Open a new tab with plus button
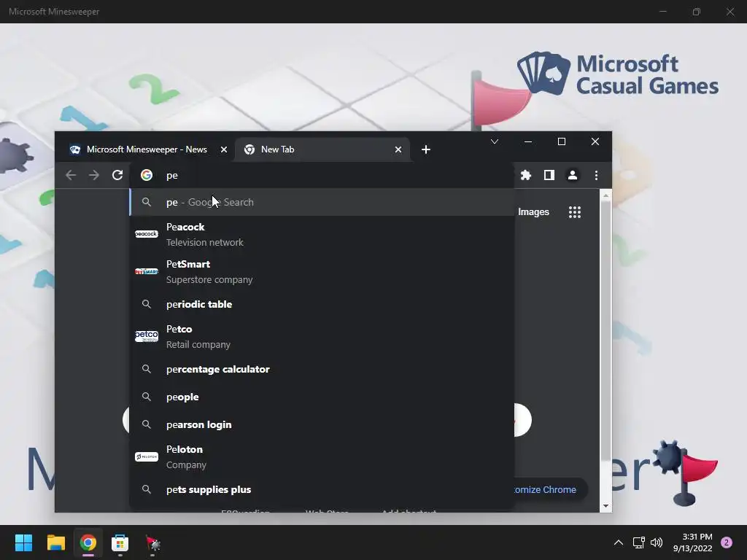The image size is (747, 560). click(x=426, y=149)
